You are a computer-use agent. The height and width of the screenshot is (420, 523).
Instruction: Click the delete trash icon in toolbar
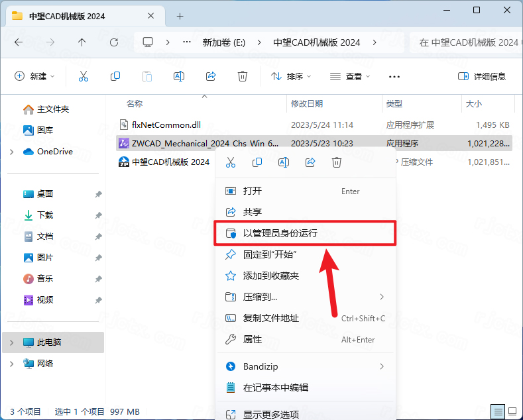click(243, 76)
